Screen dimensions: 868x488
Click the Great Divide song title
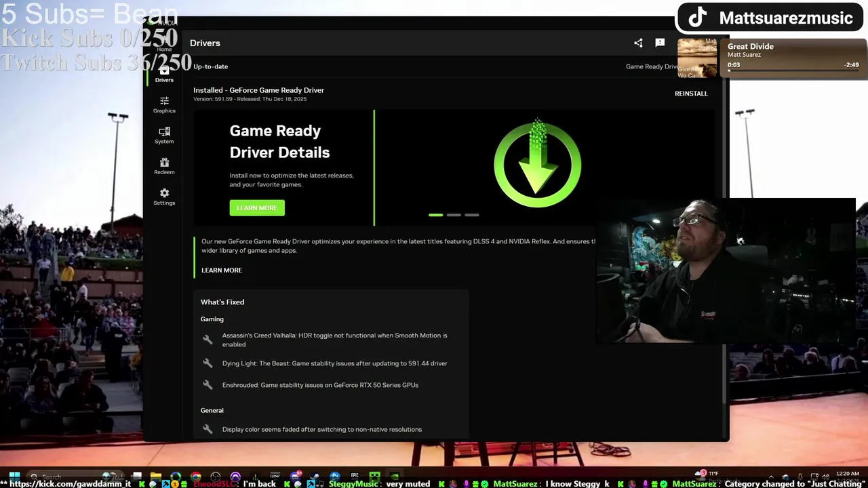pos(751,46)
